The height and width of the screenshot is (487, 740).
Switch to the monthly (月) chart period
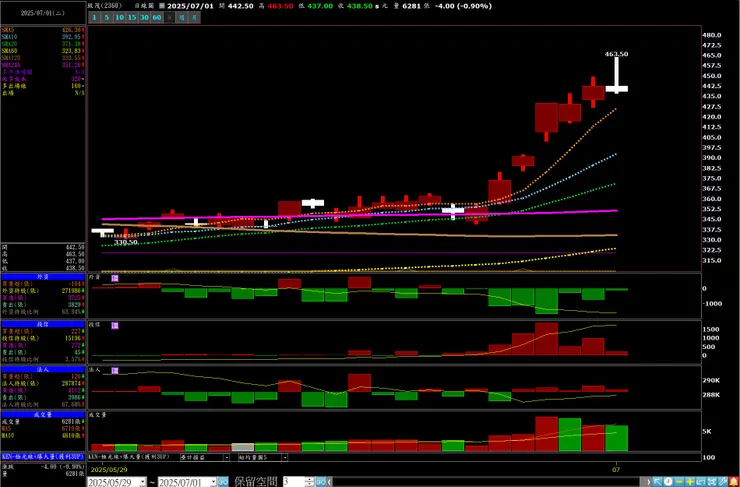tap(194, 17)
